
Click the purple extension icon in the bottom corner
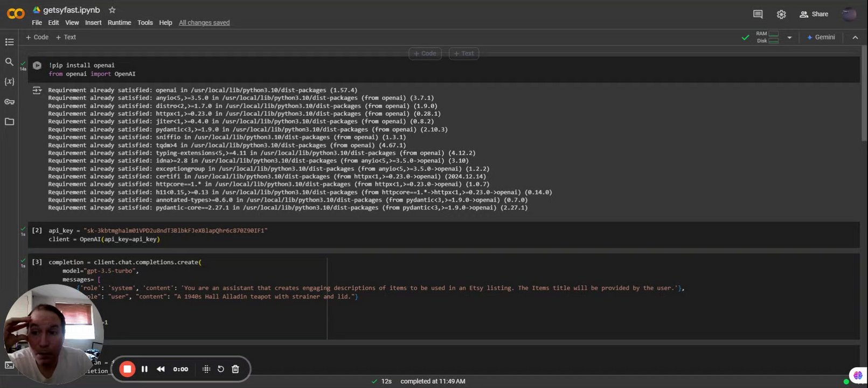857,375
